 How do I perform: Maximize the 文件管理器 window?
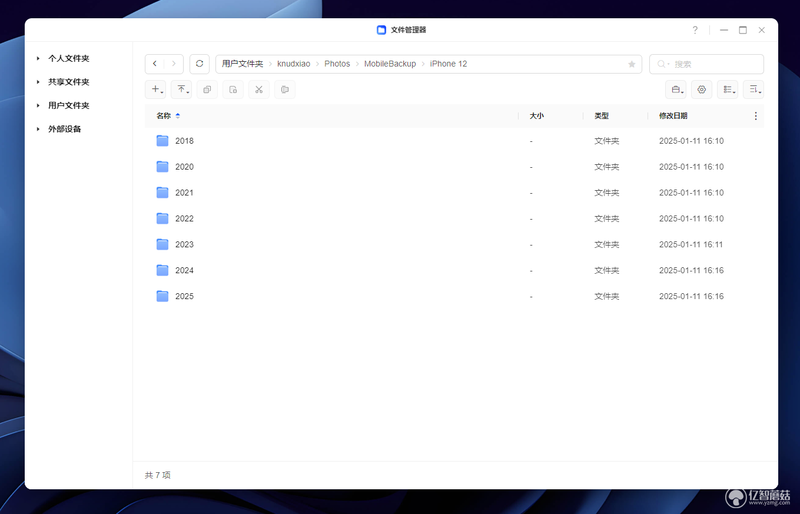(743, 30)
